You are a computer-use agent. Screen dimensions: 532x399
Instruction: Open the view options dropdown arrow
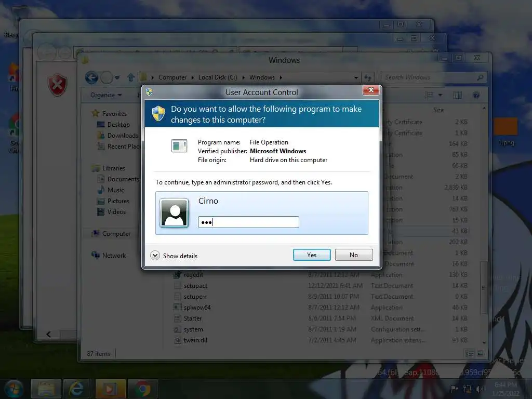pyautogui.click(x=440, y=95)
